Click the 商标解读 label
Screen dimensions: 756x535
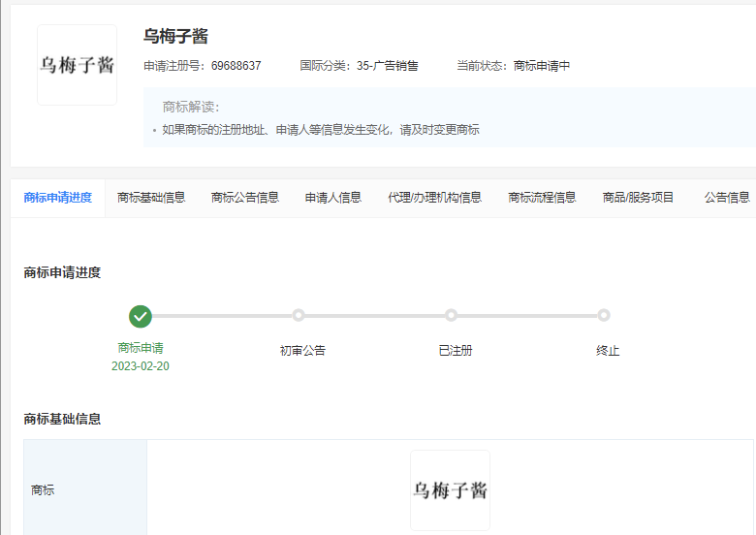pyautogui.click(x=191, y=107)
